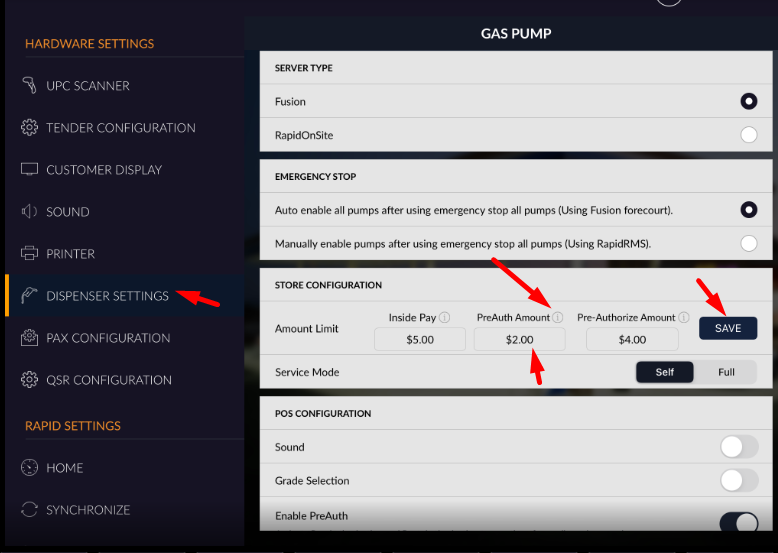The image size is (778, 553).
Task: Open Dispenser Settings menu item
Action: 107,296
